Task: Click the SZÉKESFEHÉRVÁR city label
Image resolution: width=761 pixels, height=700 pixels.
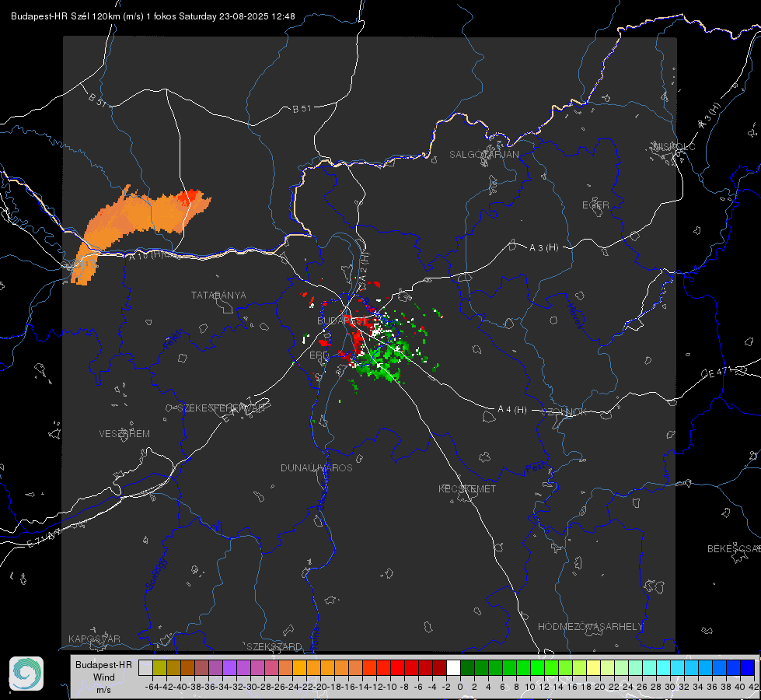Action: (222, 408)
